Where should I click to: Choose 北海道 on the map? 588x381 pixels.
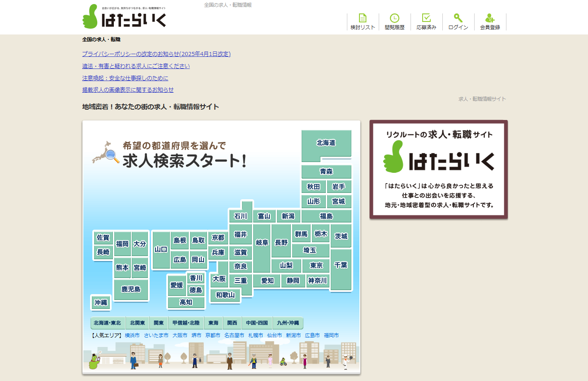pyautogui.click(x=326, y=143)
